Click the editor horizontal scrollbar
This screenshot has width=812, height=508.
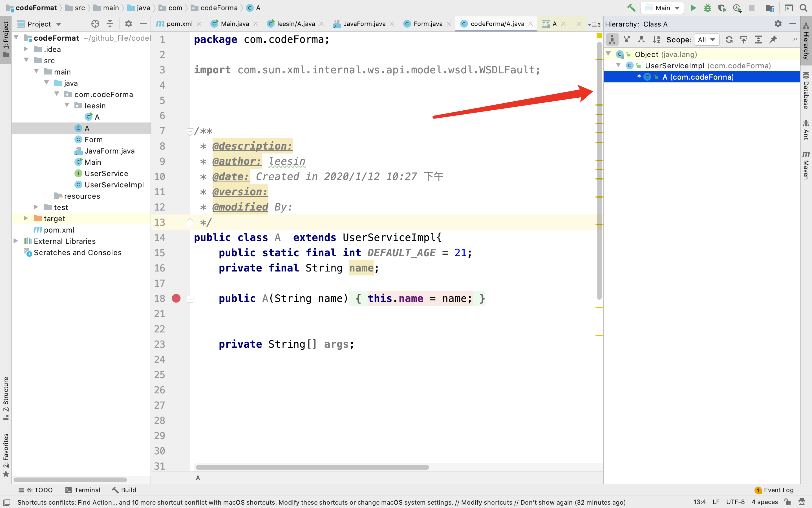pyautogui.click(x=312, y=467)
